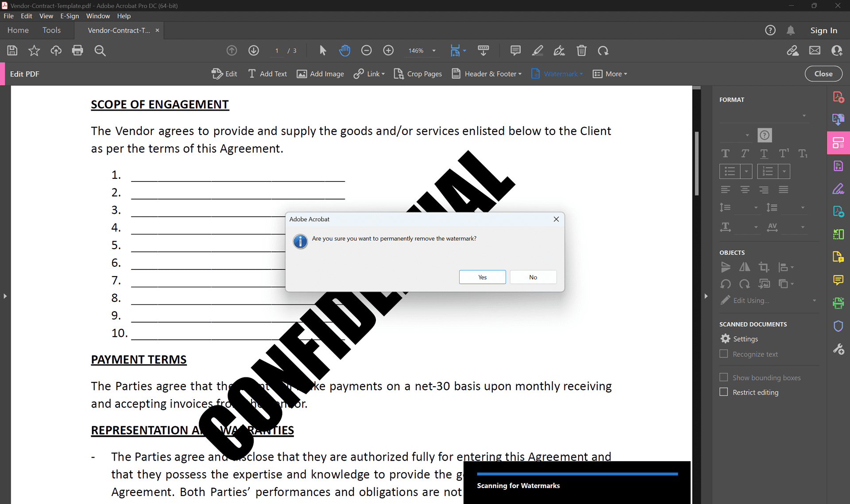The height and width of the screenshot is (504, 850).
Task: Select the Edit menu in menu bar
Action: click(27, 16)
